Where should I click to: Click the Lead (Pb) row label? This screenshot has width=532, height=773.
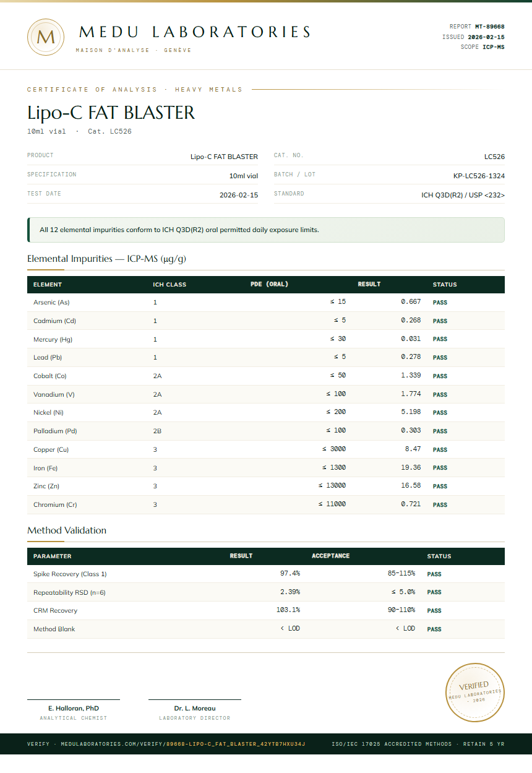48,357
